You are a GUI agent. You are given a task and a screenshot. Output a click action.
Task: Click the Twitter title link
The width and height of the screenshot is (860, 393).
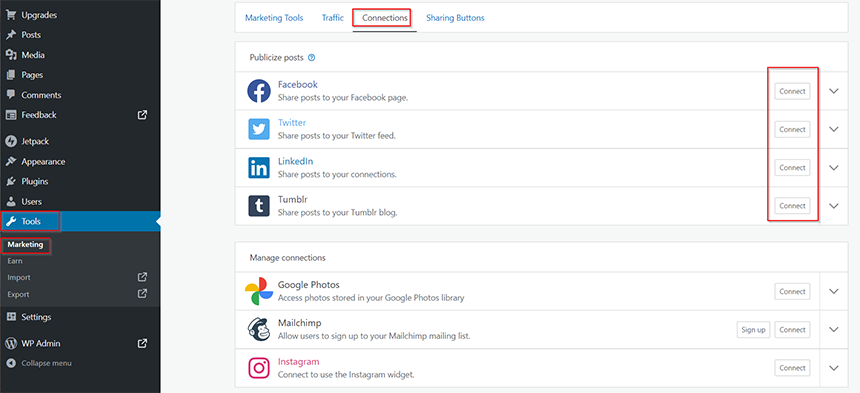click(x=292, y=123)
